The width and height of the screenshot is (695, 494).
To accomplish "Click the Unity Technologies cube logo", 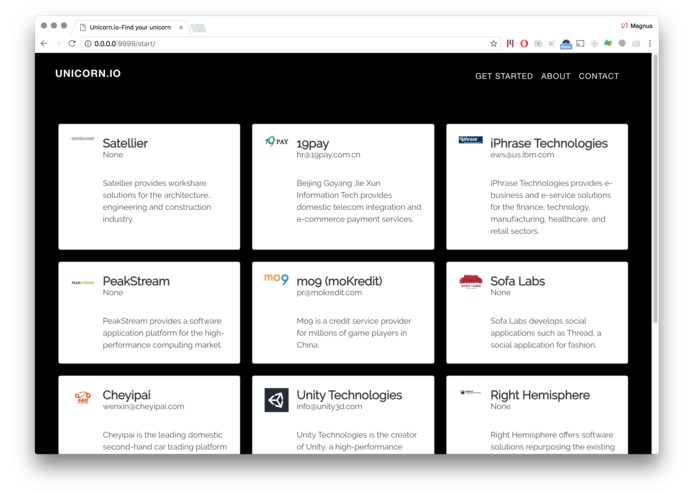I will pos(277,400).
